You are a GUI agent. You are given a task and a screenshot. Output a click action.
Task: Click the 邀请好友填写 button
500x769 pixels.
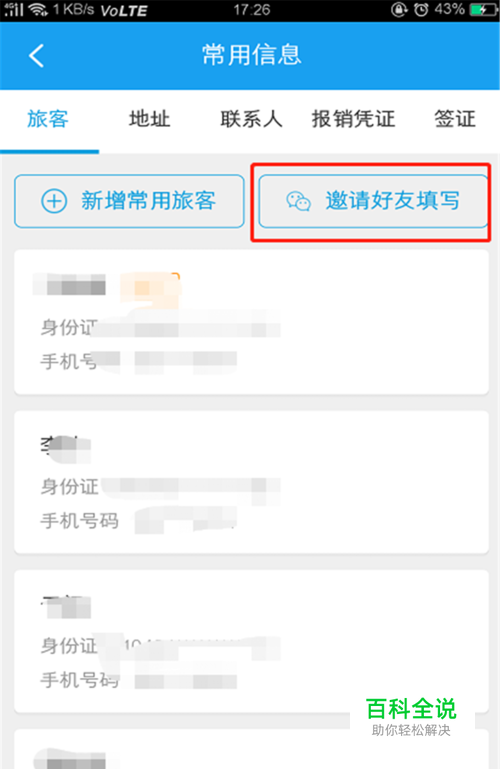point(373,201)
